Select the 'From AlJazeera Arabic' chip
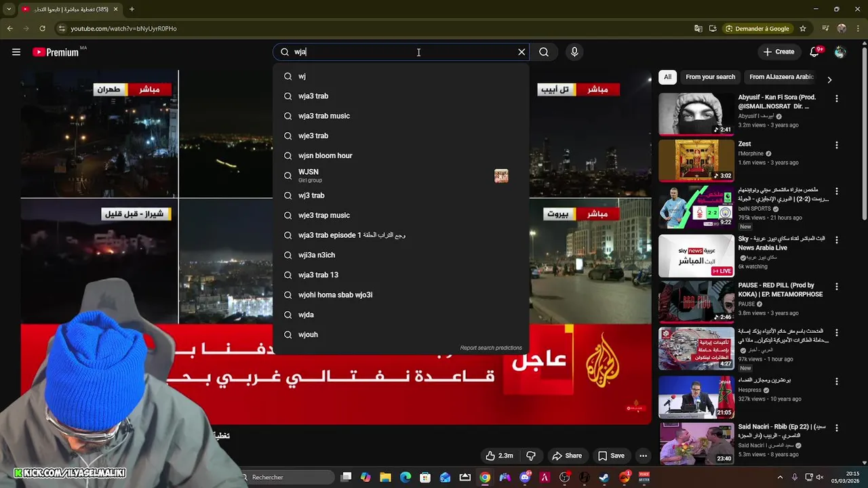The image size is (868, 488). (x=781, y=77)
